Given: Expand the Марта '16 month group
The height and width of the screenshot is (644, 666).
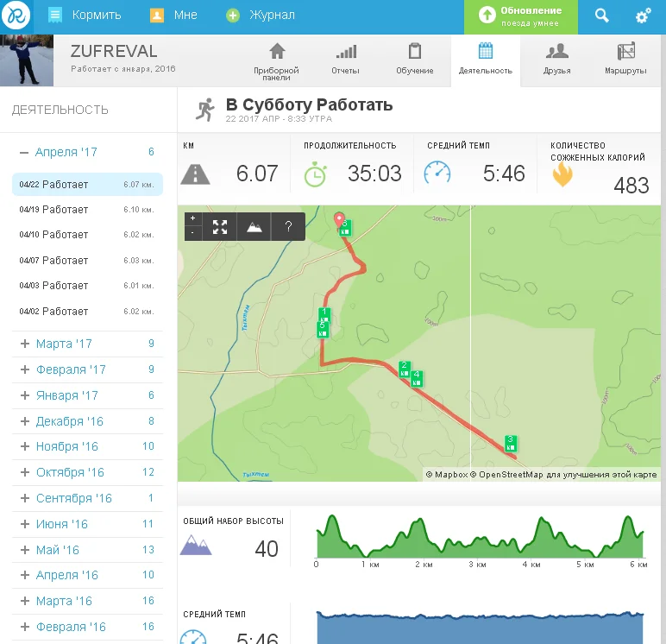Looking at the screenshot, I should tap(87, 601).
